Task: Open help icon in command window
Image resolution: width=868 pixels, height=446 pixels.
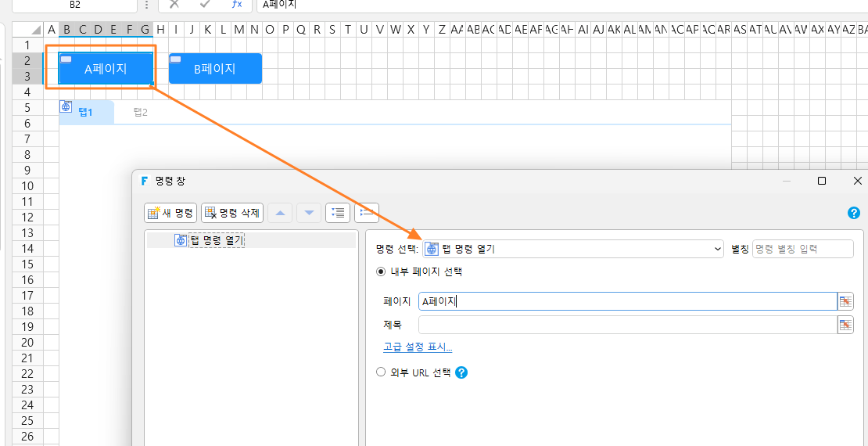Action: coord(854,213)
